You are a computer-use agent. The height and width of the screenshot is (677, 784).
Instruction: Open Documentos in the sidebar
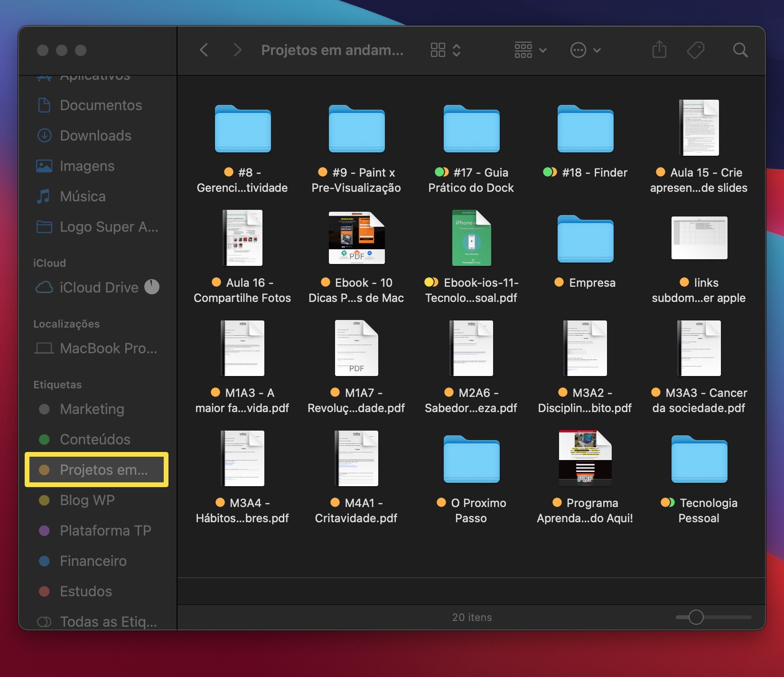point(101,105)
